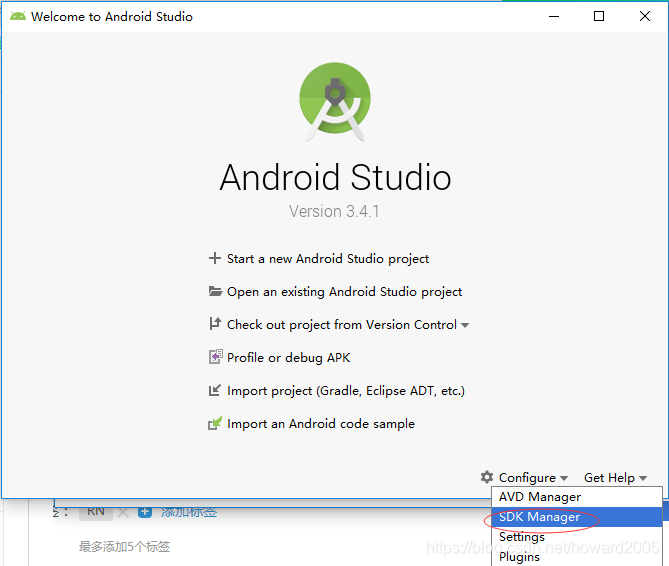Viewport: 669px width, 566px height.
Task: Select AVD Manager from Configure menu
Action: point(577,497)
